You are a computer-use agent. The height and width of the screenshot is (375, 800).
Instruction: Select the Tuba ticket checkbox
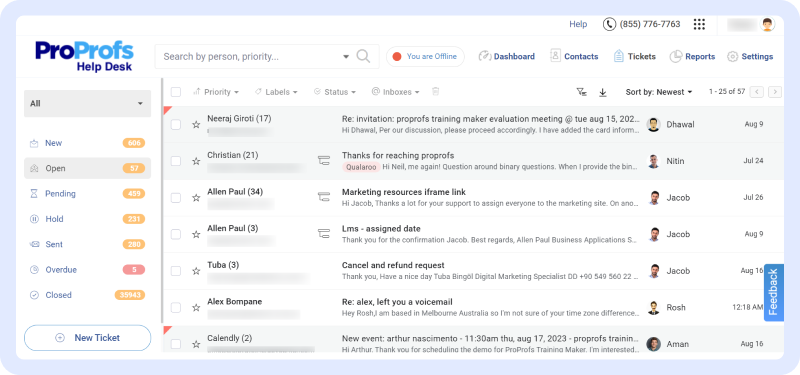tap(176, 271)
